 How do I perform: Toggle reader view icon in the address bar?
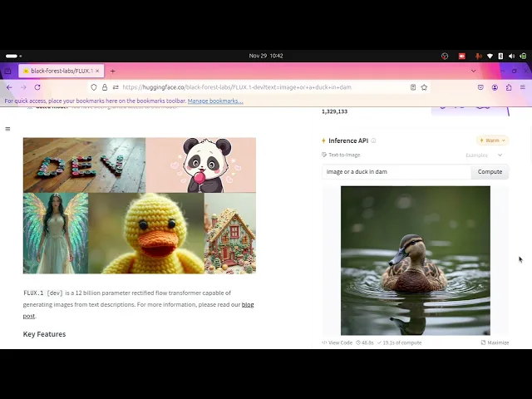pos(413,87)
